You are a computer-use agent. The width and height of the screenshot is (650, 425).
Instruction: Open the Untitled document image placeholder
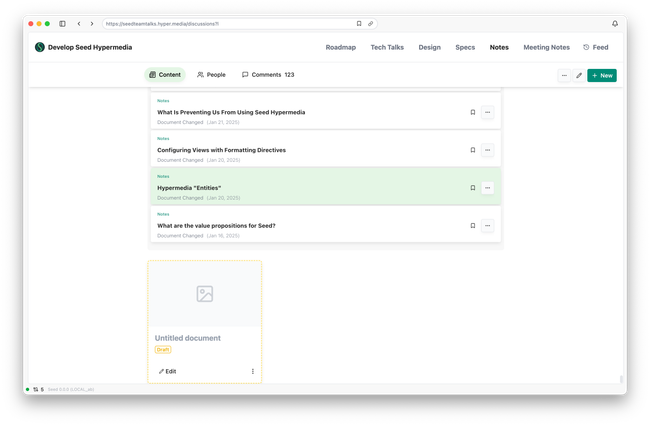pos(204,294)
